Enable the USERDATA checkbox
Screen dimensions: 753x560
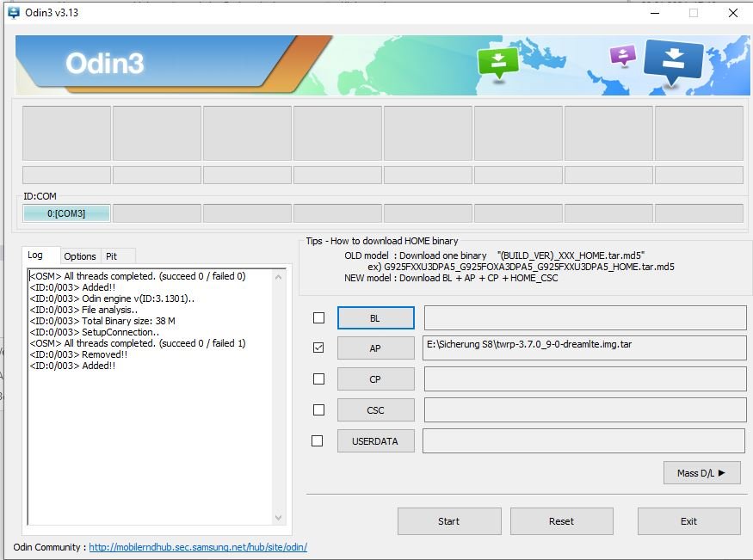click(318, 440)
